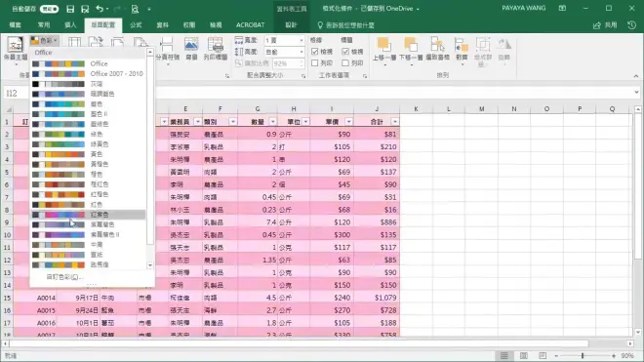Click the Name Box showing I12
The image size is (644, 362).
tap(16, 93)
